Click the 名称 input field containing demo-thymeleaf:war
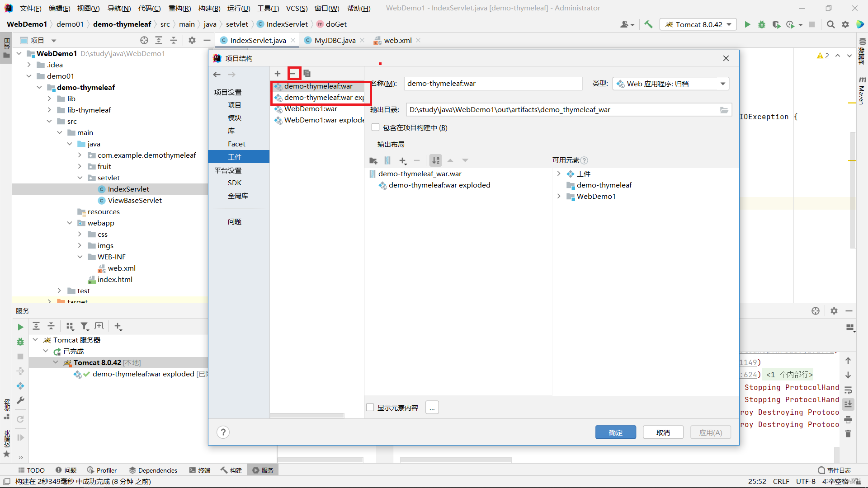868x488 pixels. point(492,84)
